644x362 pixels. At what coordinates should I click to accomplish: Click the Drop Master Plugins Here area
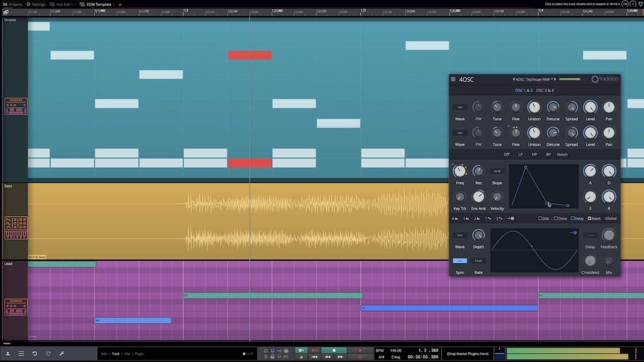pos(467,354)
